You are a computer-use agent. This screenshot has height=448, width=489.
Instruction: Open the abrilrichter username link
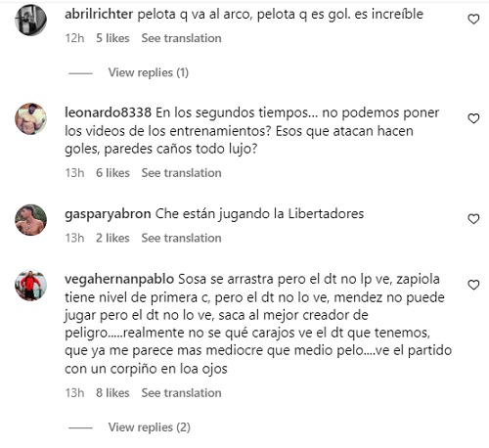tap(99, 14)
